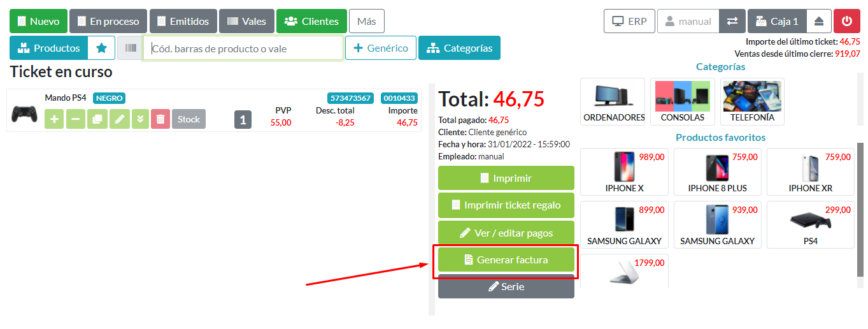
Task: Click the plus icon to increase Mando PS4 quantity
Action: pyautogui.click(x=54, y=119)
